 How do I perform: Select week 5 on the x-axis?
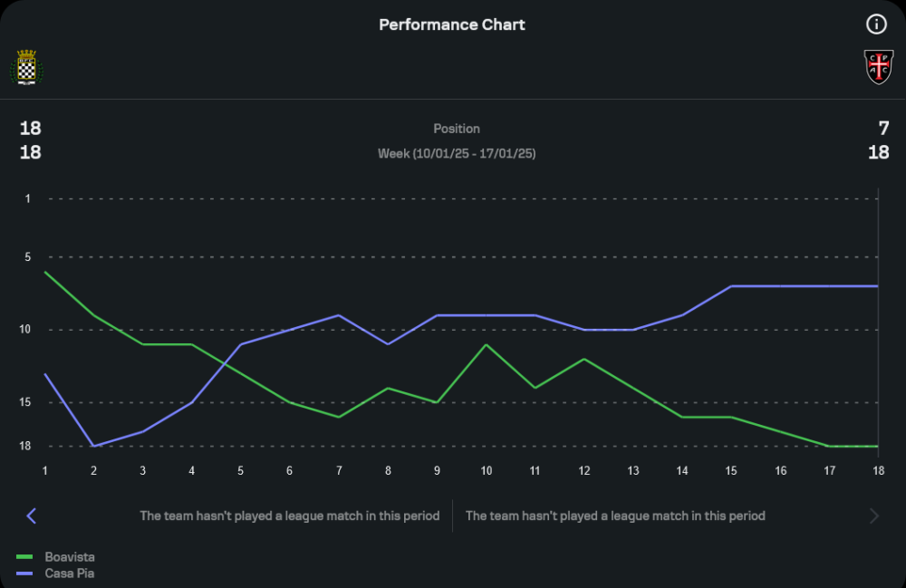coord(240,470)
